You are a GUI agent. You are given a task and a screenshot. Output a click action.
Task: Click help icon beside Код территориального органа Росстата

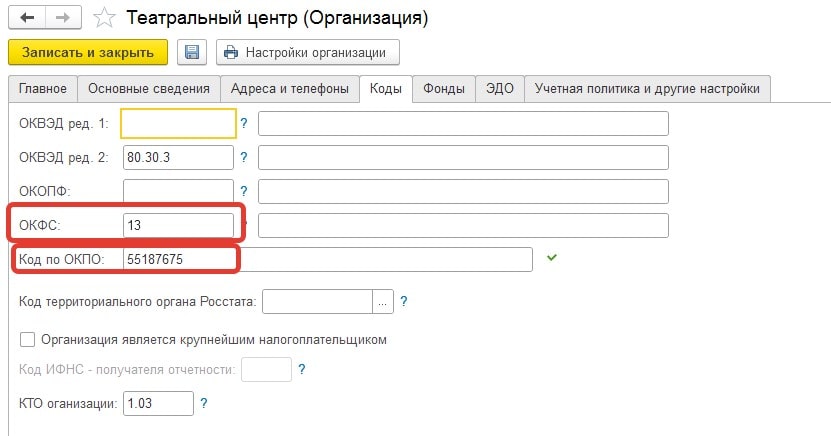pos(404,300)
